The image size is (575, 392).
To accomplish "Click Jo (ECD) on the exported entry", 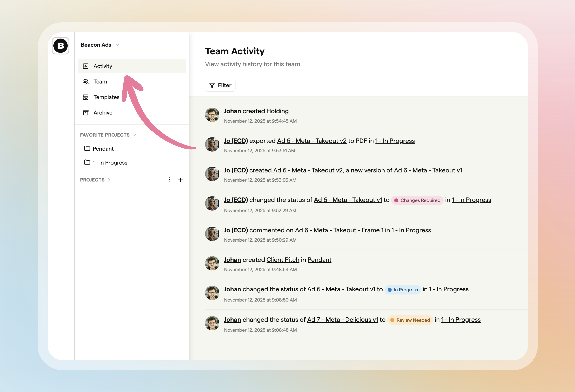I will click(x=236, y=141).
